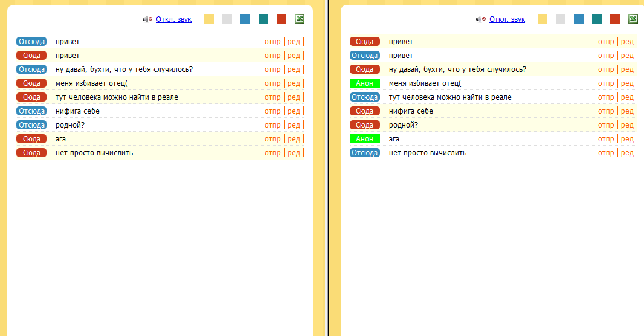Click 'отпр' on right 'родной?' row
644x336 pixels.
(x=606, y=125)
